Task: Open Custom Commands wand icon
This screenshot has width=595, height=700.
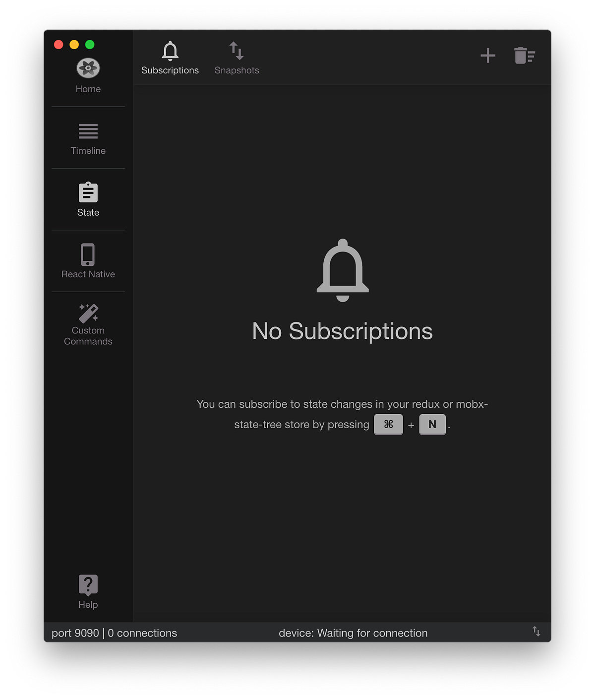Action: 89,314
